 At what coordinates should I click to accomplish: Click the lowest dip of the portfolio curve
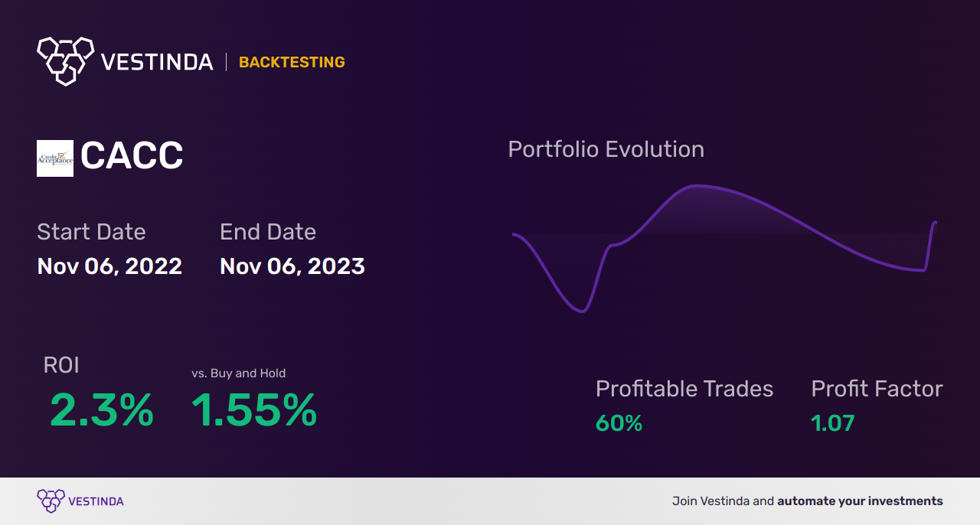tap(582, 311)
